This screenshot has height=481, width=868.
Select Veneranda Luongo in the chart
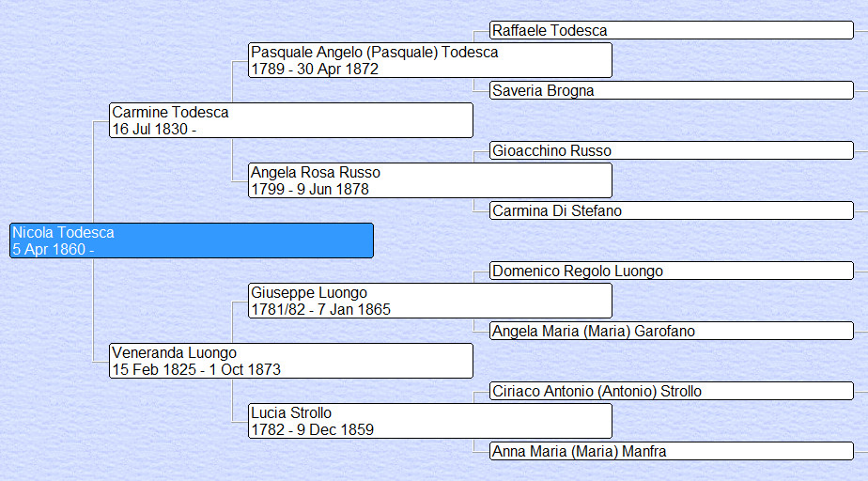point(291,361)
